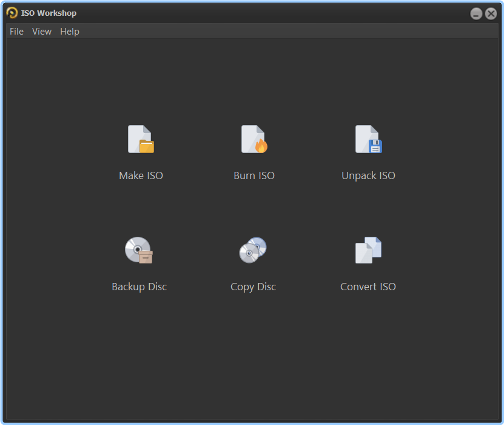Image resolution: width=504 pixels, height=425 pixels.
Task: Open Convert ISO documents icon
Action: point(368,250)
